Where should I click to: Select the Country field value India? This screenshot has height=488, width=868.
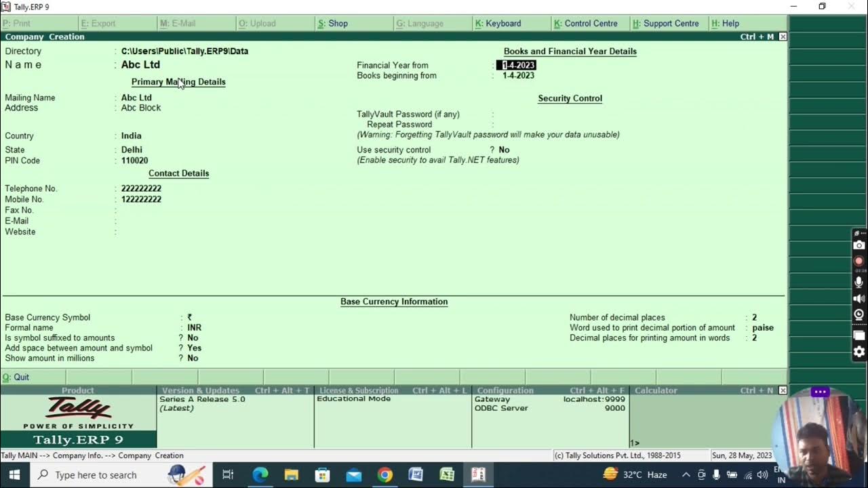tap(132, 136)
